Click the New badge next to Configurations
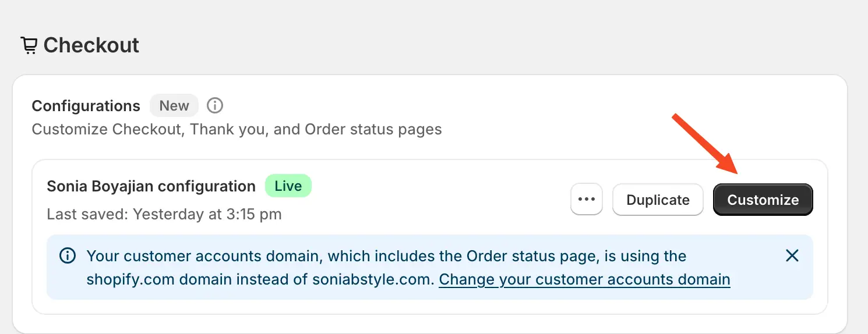The width and height of the screenshot is (868, 334). click(174, 106)
